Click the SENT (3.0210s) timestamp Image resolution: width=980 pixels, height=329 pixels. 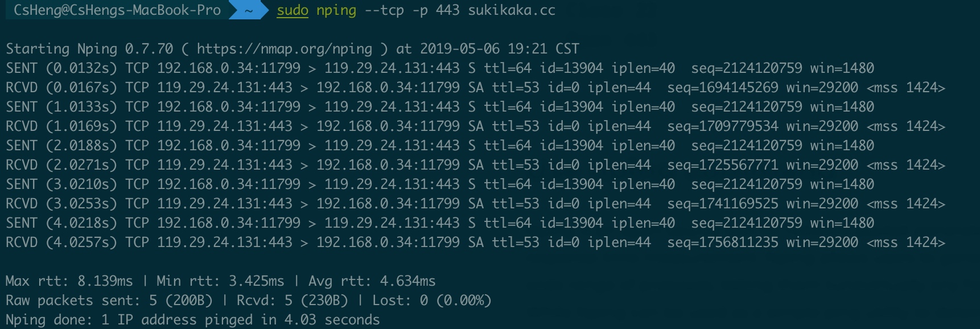(x=61, y=184)
